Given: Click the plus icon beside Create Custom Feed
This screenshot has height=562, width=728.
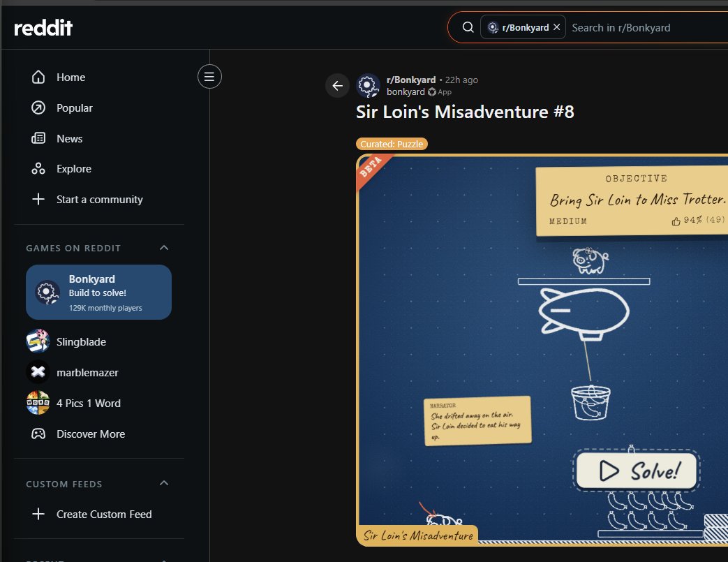Looking at the screenshot, I should tap(38, 514).
